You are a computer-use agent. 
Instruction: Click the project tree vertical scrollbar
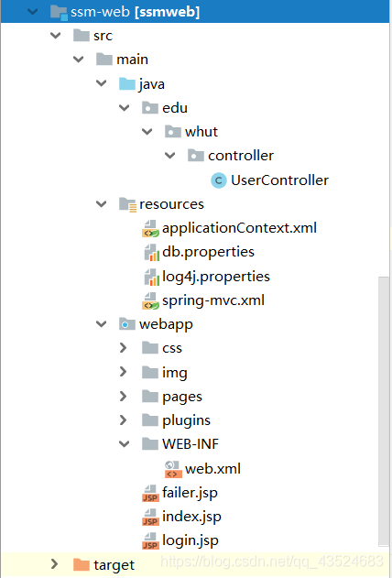(385, 411)
